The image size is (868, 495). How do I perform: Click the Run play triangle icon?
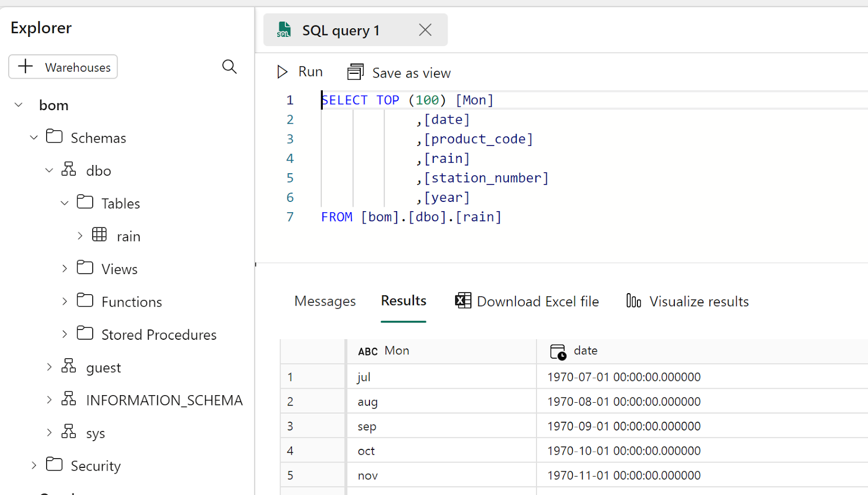pos(282,72)
